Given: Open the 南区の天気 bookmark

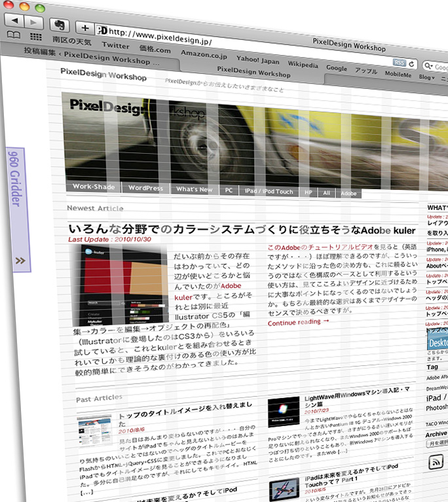Looking at the screenshot, I should click(72, 41).
